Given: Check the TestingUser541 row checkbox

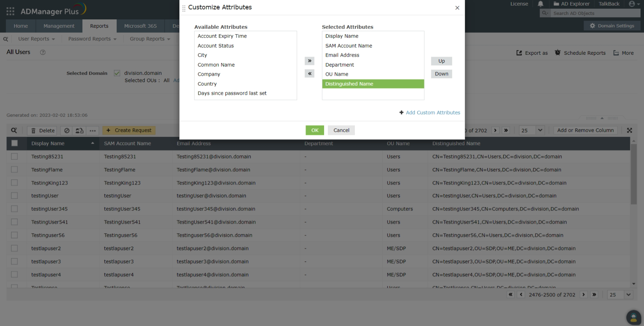Looking at the screenshot, I should pyautogui.click(x=14, y=222).
